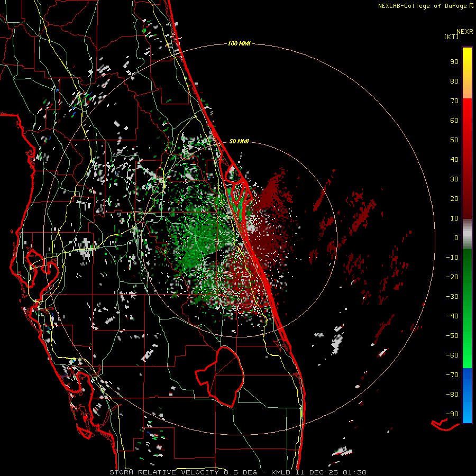Click the 30 value on velocity scale
The height and width of the screenshot is (476, 476).
454,179
